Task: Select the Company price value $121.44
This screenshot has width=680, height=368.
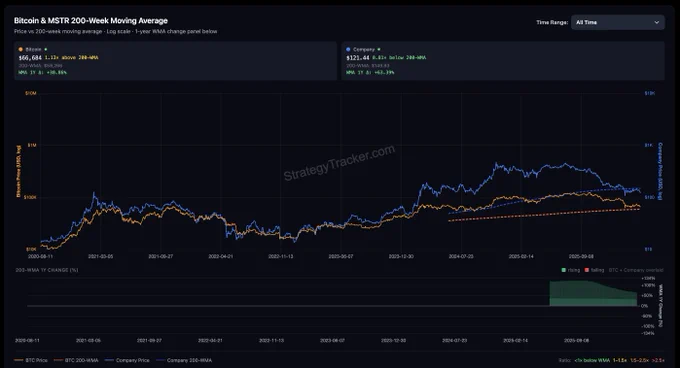Action: (x=358, y=58)
